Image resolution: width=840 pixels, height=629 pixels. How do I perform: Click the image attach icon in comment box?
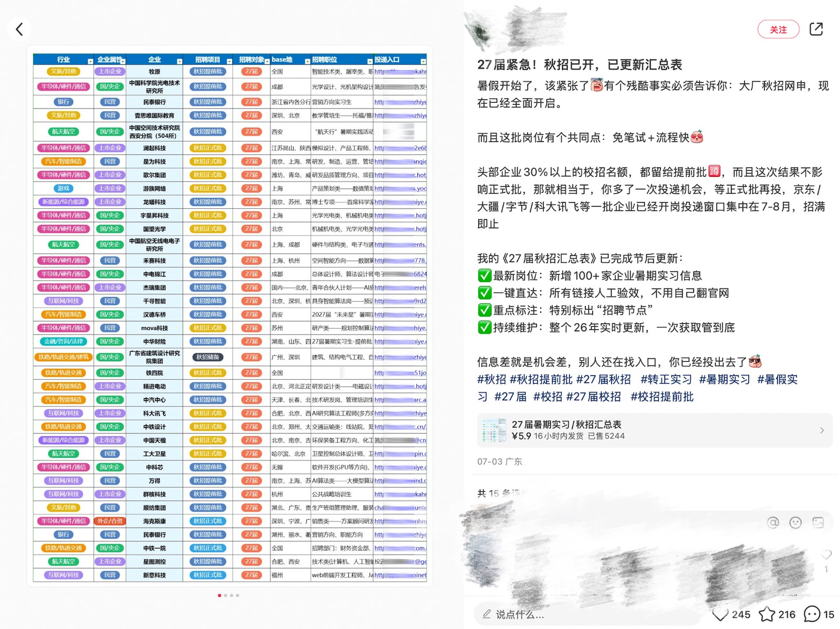[x=818, y=522]
